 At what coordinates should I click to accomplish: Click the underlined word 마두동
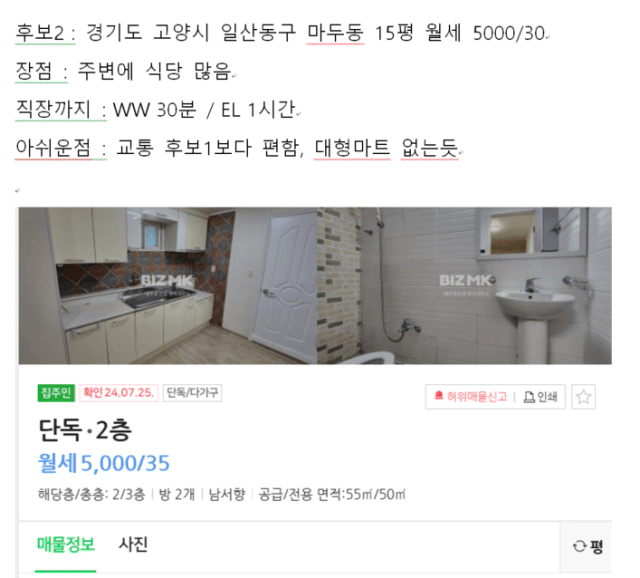pyautogui.click(x=335, y=33)
